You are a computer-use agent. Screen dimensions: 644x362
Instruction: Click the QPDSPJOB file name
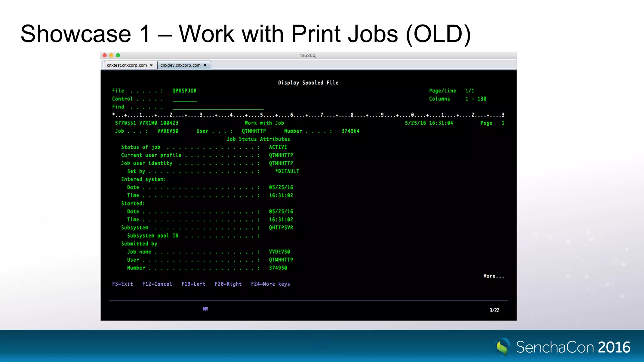coord(184,91)
